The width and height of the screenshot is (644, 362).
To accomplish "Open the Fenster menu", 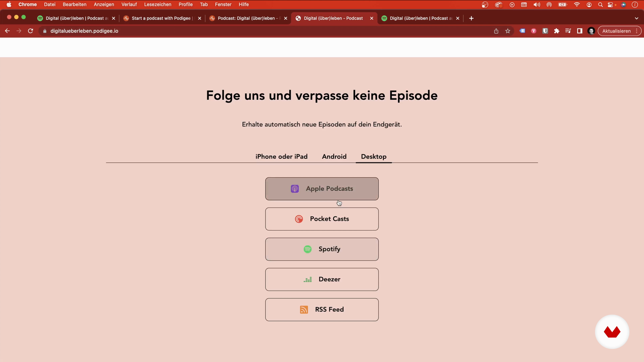I will pyautogui.click(x=223, y=5).
